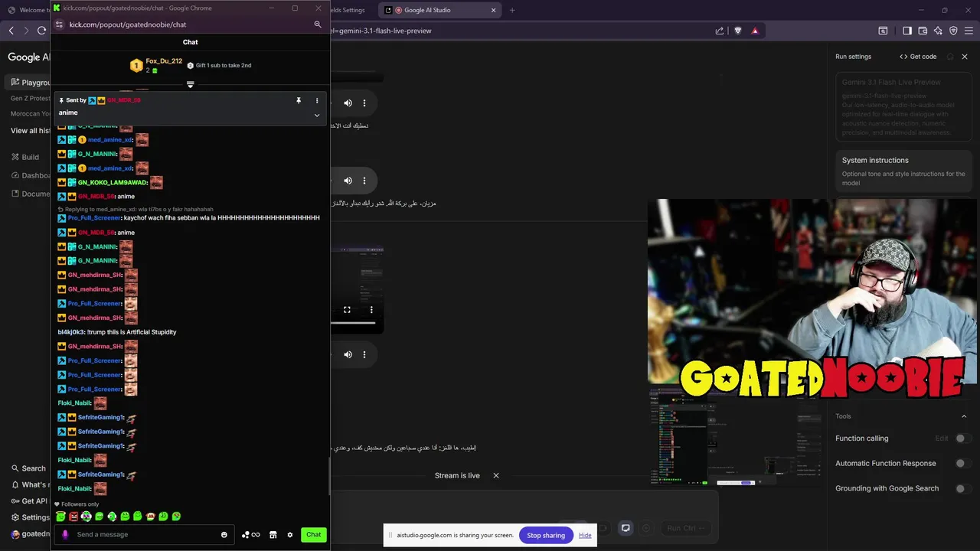Click username Pro_Full_Screener in the kaychof message

(94, 218)
